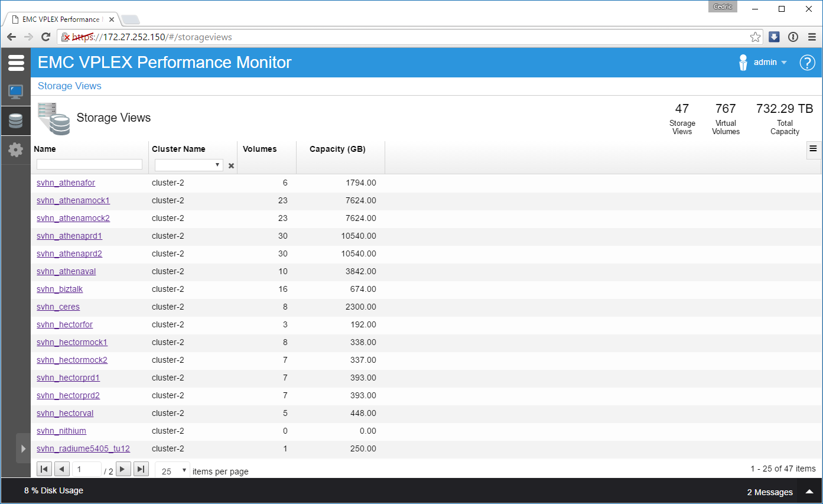The width and height of the screenshot is (823, 504).
Task: Bookmark this page with the star icon
Action: pyautogui.click(x=755, y=37)
